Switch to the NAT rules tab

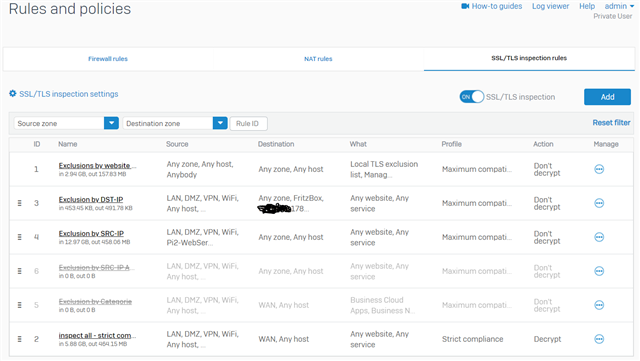pyautogui.click(x=318, y=59)
